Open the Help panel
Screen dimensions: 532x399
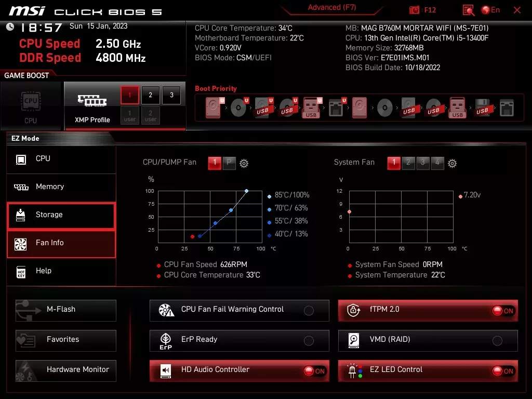point(61,271)
